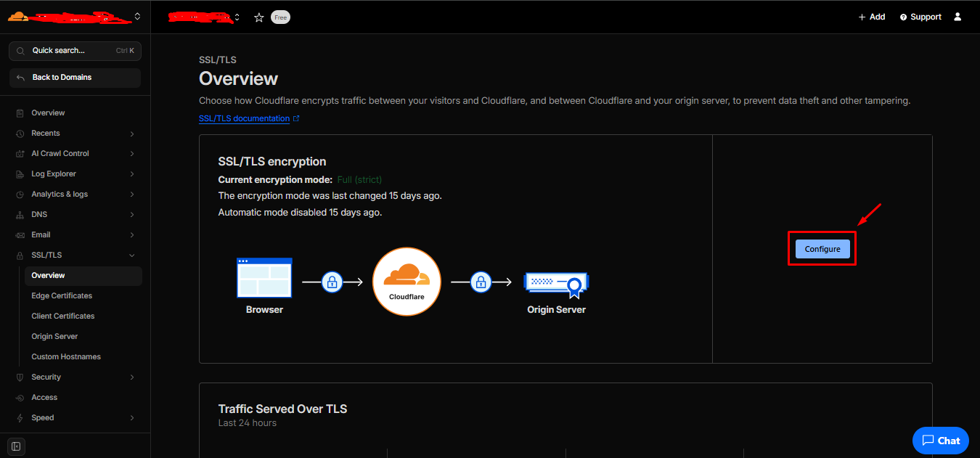Open Edge Certificates page

tap(62, 296)
